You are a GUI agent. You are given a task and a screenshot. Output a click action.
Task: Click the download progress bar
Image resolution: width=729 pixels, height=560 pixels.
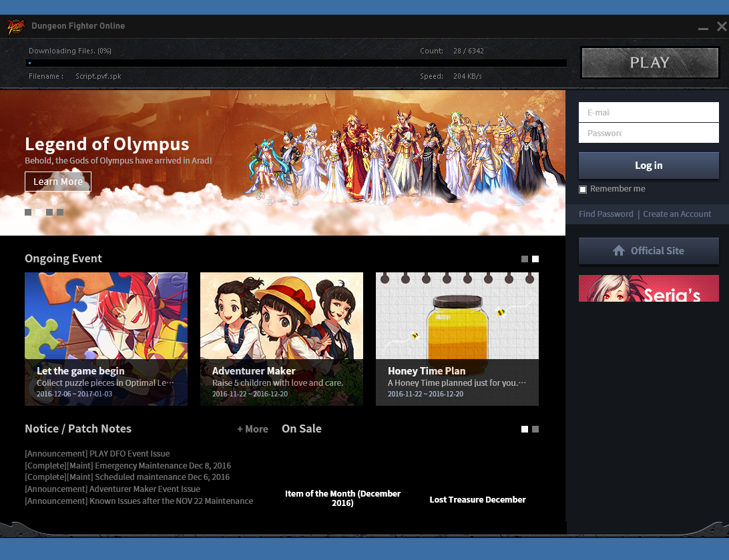point(296,63)
